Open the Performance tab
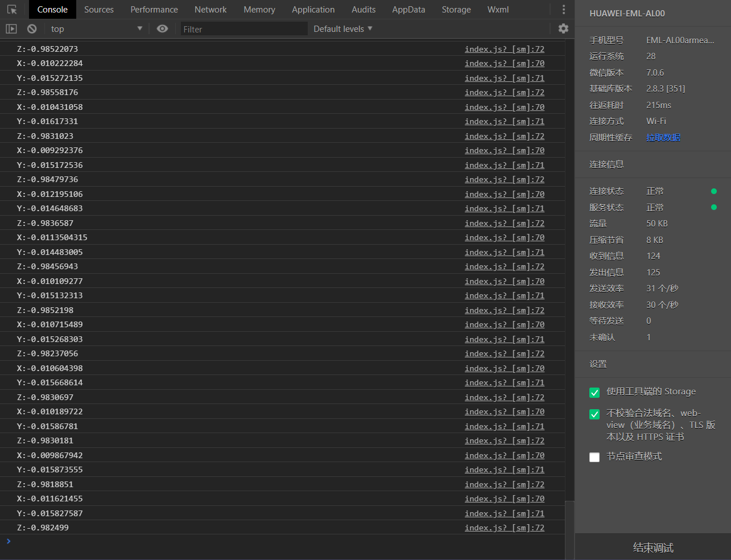The width and height of the screenshot is (731, 560). click(154, 10)
